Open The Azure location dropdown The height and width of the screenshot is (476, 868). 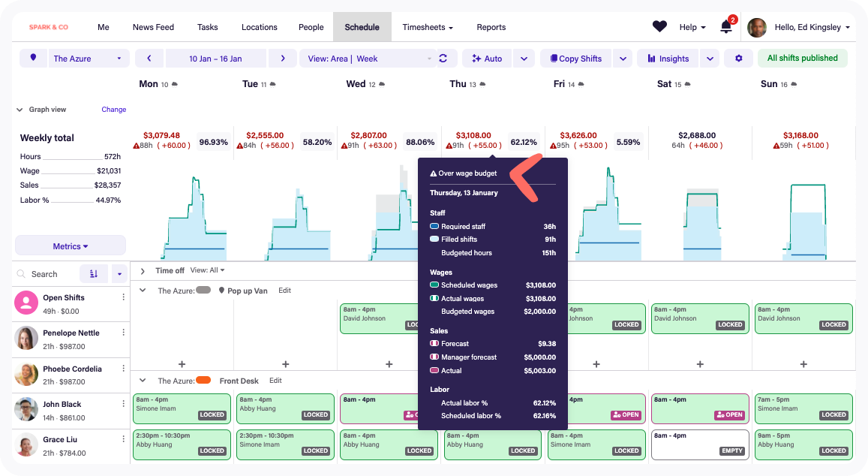[x=88, y=59]
